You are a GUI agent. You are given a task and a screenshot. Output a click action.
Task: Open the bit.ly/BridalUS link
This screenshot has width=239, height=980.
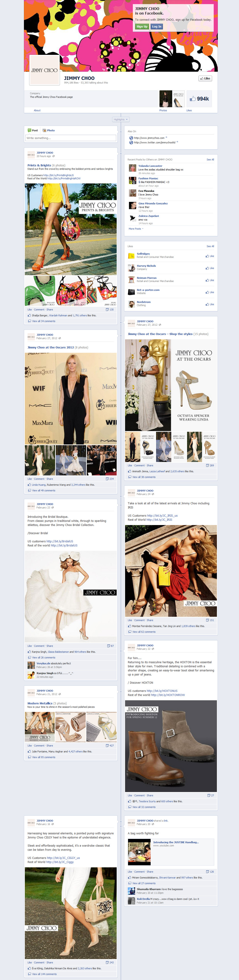point(60,541)
